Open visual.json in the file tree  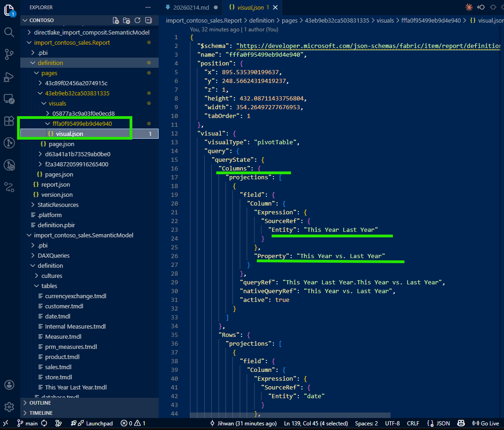[89, 134]
